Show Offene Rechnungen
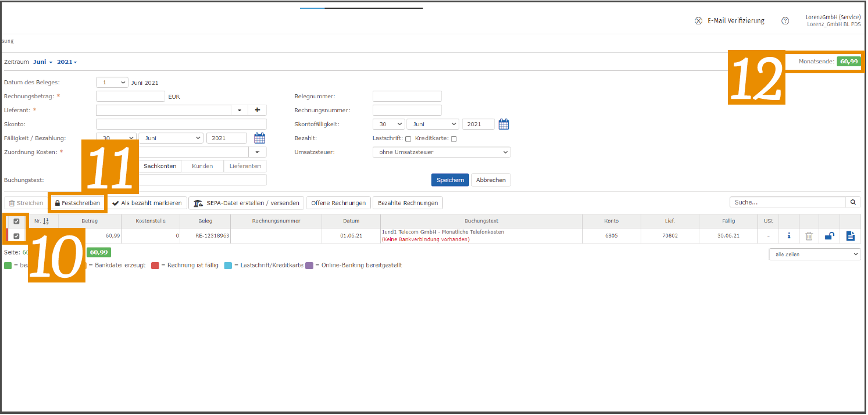 point(338,203)
